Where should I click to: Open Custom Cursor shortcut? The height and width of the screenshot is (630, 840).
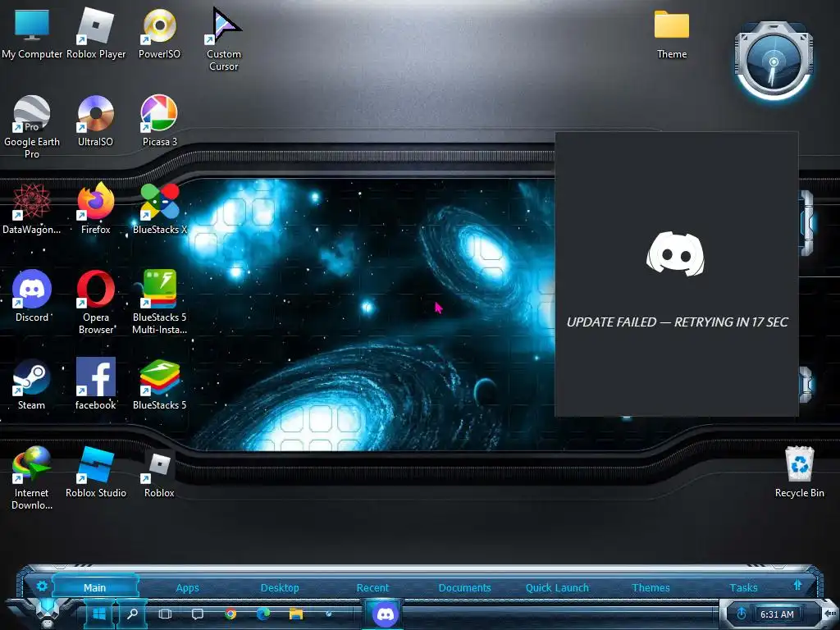point(224,39)
